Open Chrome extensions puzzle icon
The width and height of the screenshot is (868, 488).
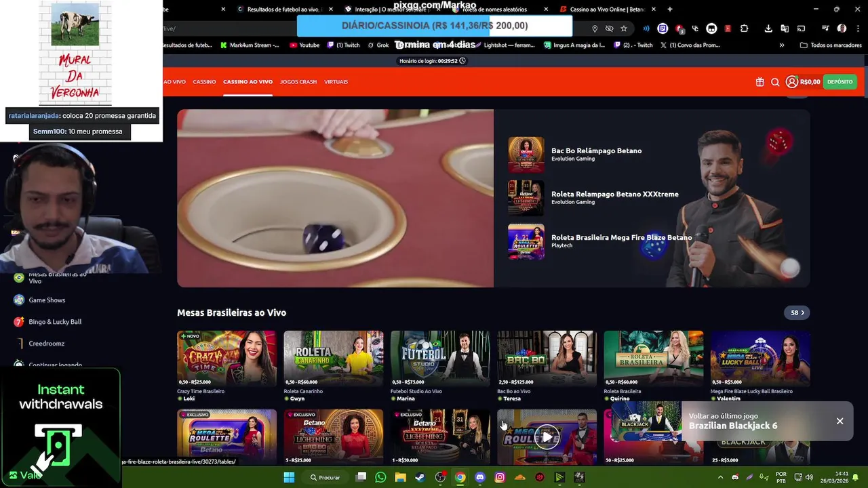[744, 28]
